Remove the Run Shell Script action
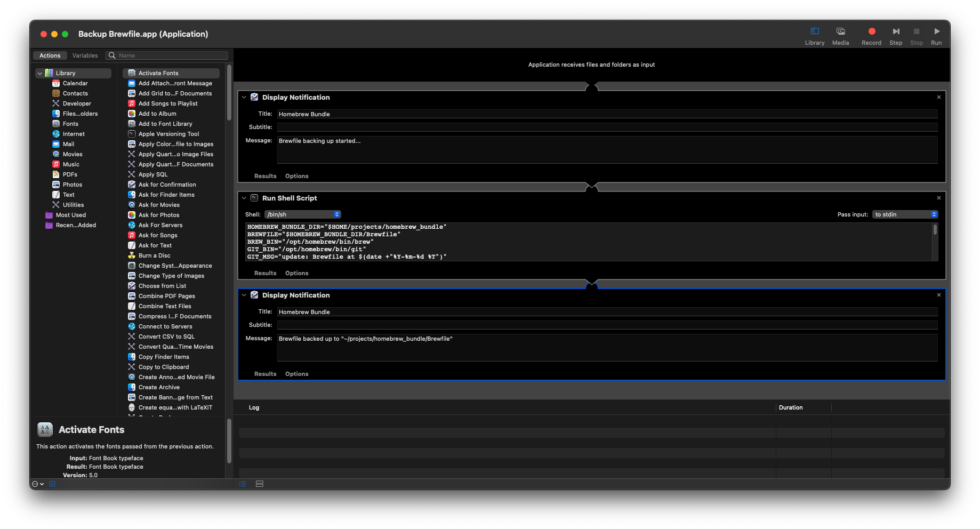Image resolution: width=980 pixels, height=529 pixels. tap(938, 198)
